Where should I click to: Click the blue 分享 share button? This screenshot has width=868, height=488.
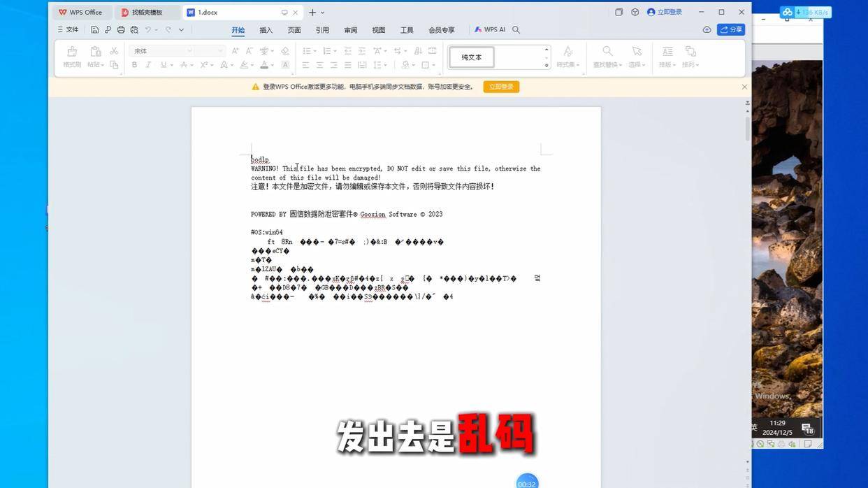click(x=731, y=30)
